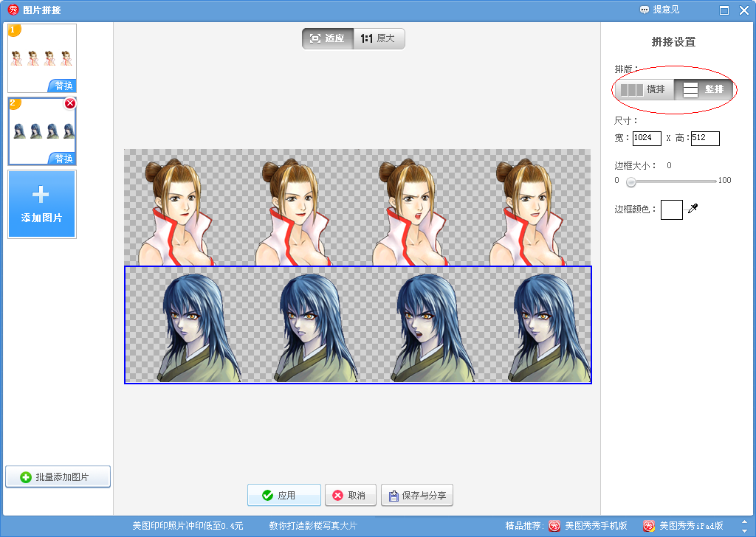Open 美图印印照片冲印低至0.4元 promo link
Image resolution: width=756 pixels, height=537 pixels.
click(188, 526)
